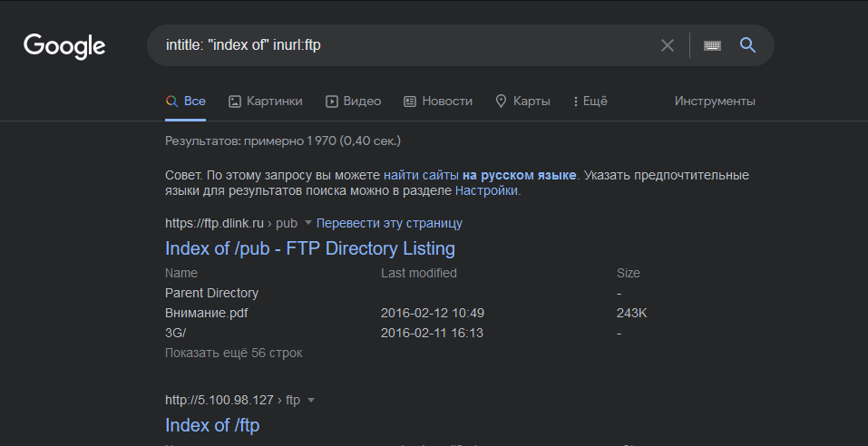Image resolution: width=868 pixels, height=446 pixels.
Task: Open the 'Index of /ftp' result
Action: click(x=212, y=425)
